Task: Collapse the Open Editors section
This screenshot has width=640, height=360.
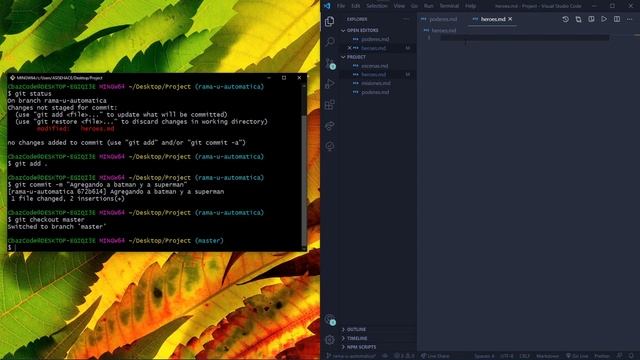Action: [378, 31]
